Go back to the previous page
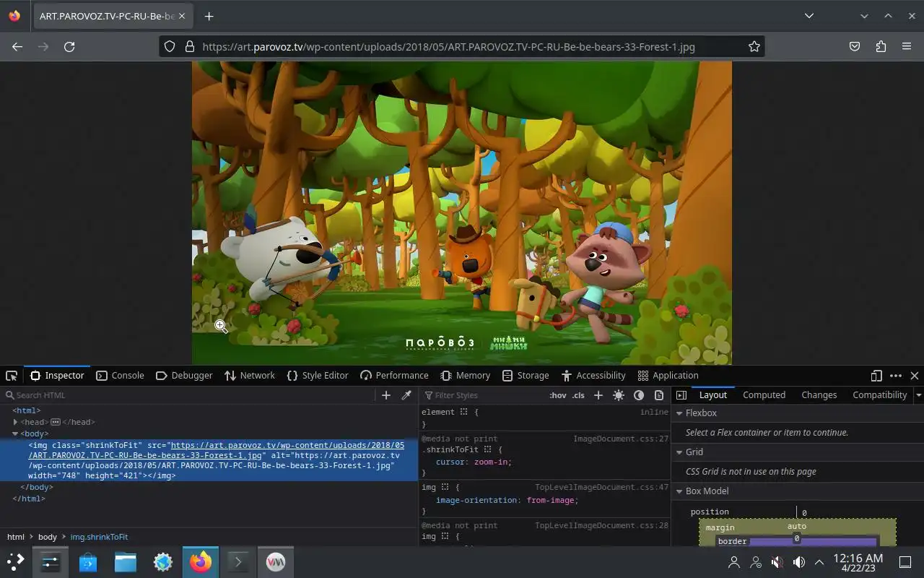This screenshot has width=924, height=578. point(17,46)
